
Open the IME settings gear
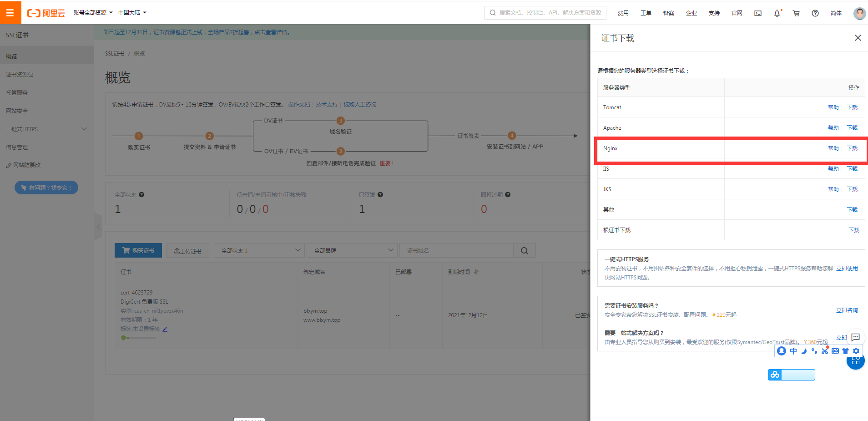tap(856, 351)
